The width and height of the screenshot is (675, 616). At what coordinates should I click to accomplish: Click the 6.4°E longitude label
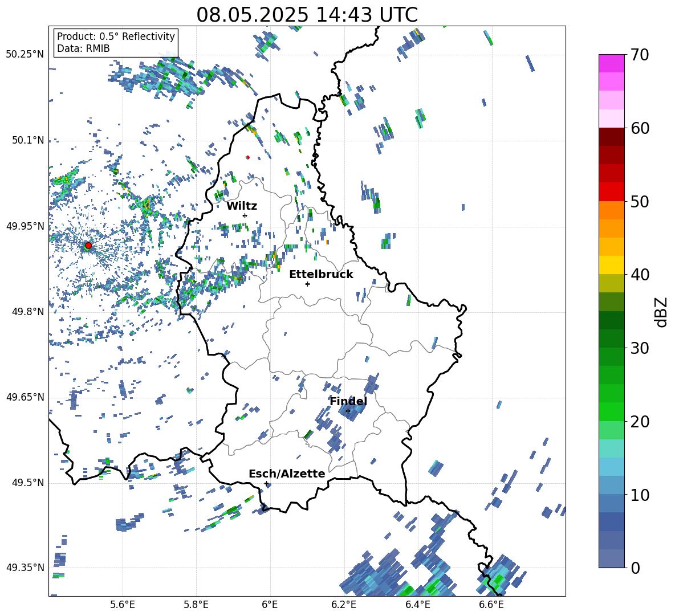[417, 605]
